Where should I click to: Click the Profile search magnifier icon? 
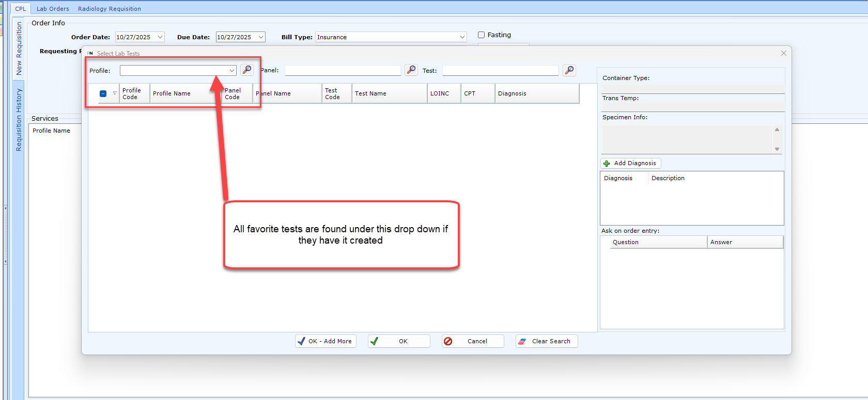[x=247, y=70]
